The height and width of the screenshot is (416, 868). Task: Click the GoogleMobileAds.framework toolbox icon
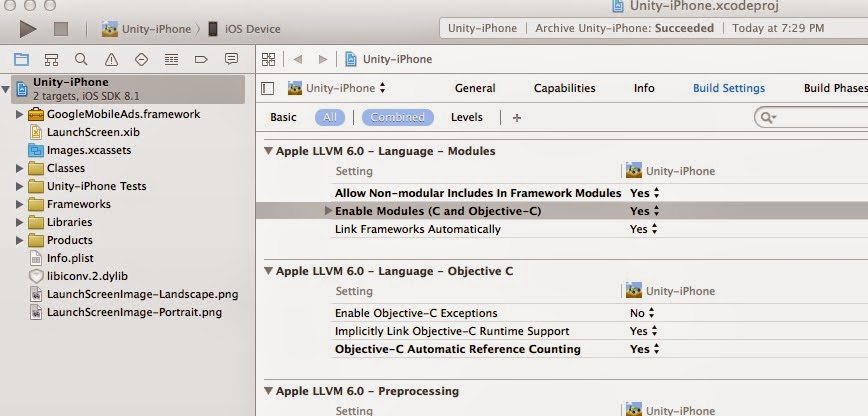coord(36,114)
